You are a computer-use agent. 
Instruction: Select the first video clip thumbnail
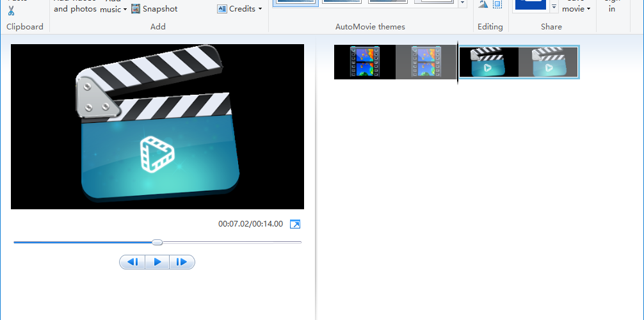tap(396, 62)
